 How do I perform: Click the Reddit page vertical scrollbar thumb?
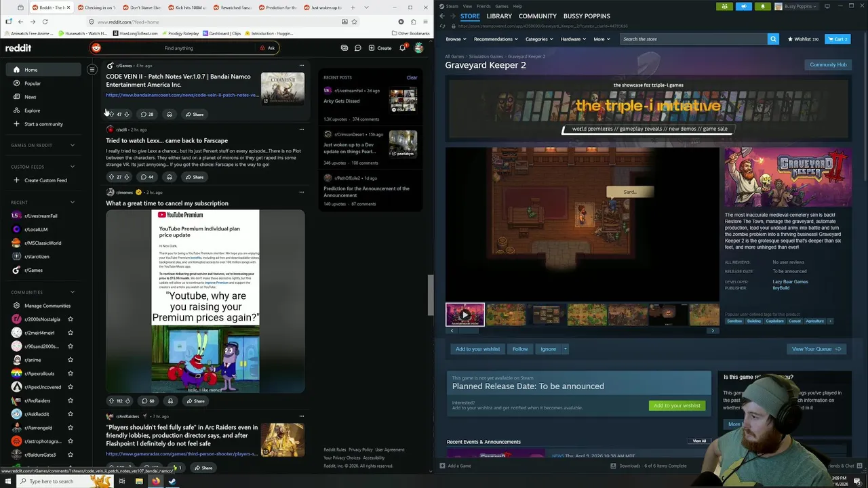coord(430,295)
